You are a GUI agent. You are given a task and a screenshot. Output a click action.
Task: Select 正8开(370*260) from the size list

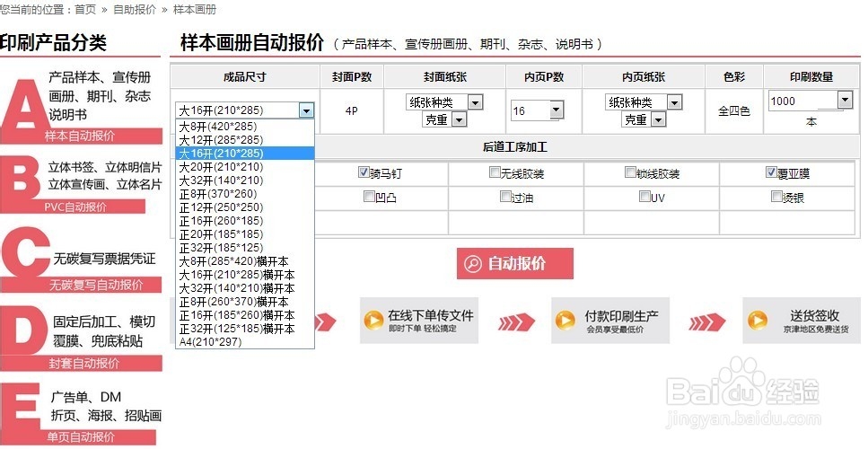pos(245,194)
